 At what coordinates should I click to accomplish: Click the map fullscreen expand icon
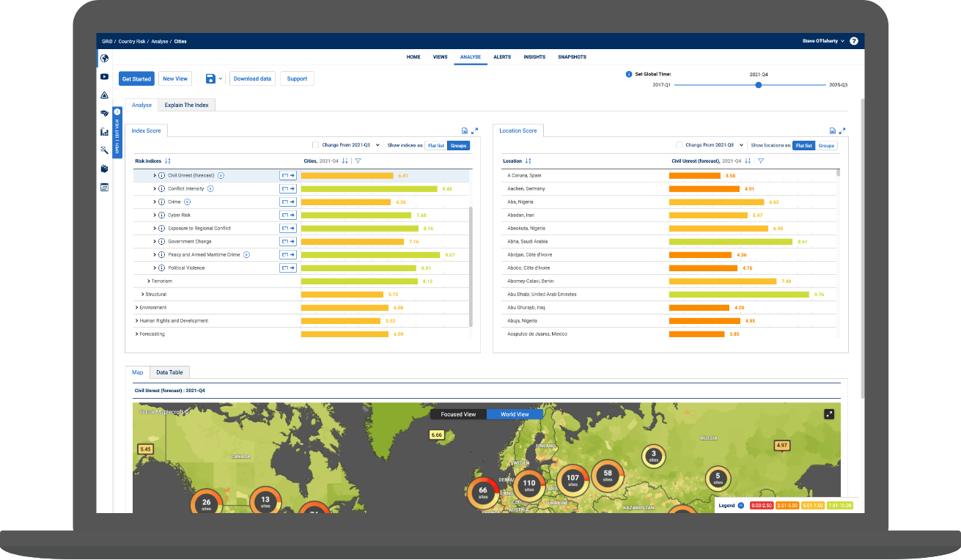(x=829, y=414)
